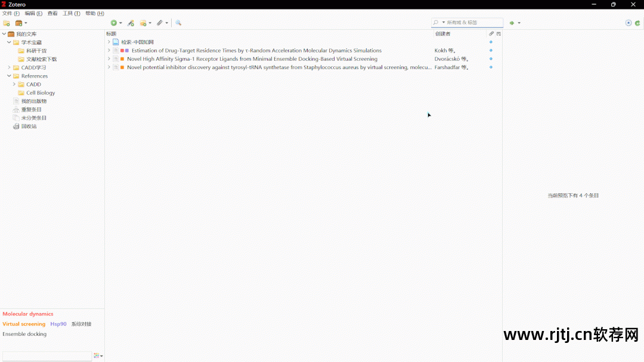Filter by the Molecular dynamics tag
The width and height of the screenshot is (644, 362).
[28, 314]
